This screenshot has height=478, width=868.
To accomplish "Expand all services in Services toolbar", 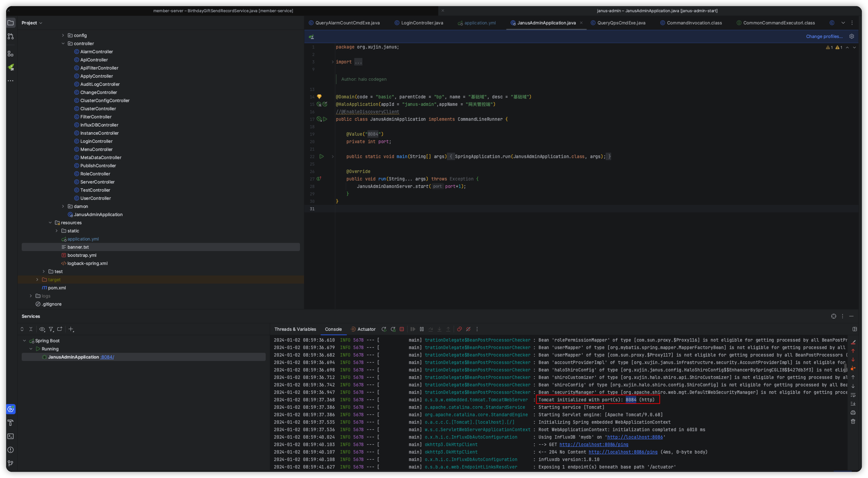I will 22,329.
